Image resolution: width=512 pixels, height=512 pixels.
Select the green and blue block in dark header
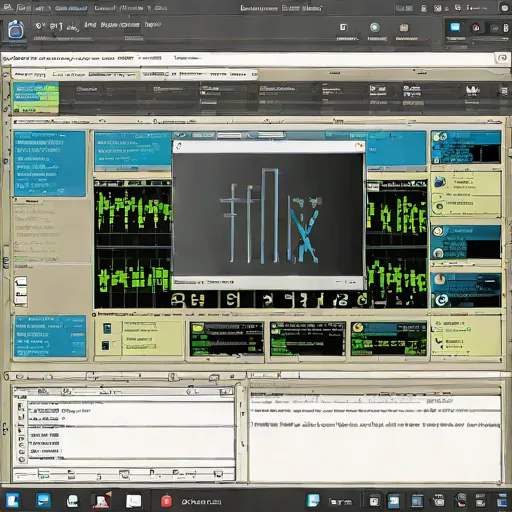point(36,97)
